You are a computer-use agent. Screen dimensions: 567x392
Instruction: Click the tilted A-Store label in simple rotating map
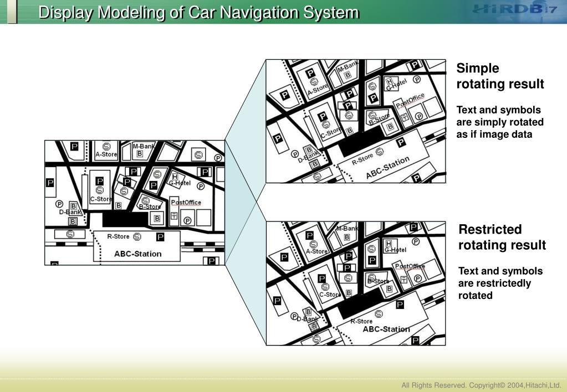point(318,90)
